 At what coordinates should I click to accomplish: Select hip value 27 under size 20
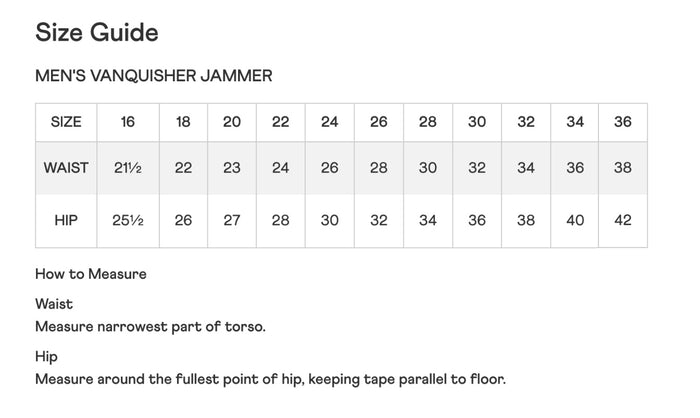[x=232, y=220]
